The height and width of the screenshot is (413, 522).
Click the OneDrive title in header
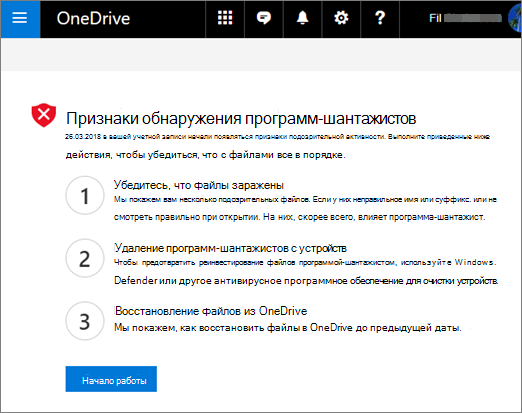pos(93,18)
